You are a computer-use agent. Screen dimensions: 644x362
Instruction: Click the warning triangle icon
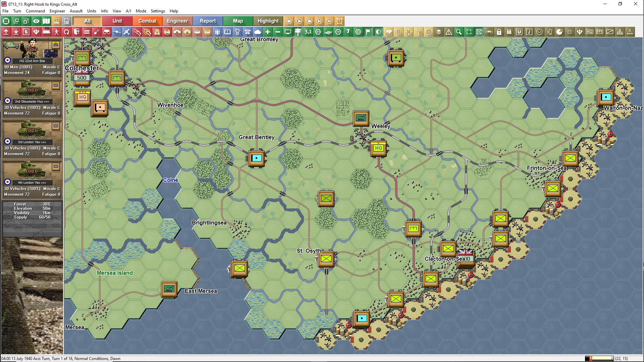449,32
